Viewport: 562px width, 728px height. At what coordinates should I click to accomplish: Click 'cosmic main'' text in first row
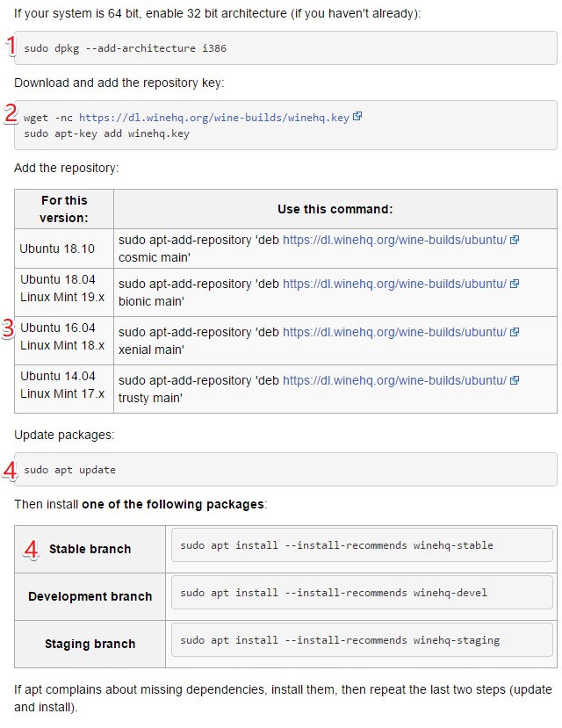point(154,257)
